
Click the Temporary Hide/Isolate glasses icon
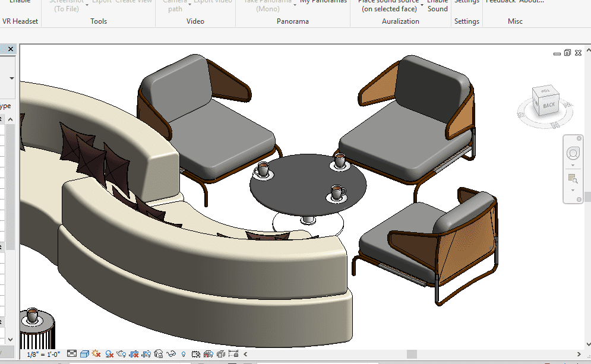[x=171, y=354]
